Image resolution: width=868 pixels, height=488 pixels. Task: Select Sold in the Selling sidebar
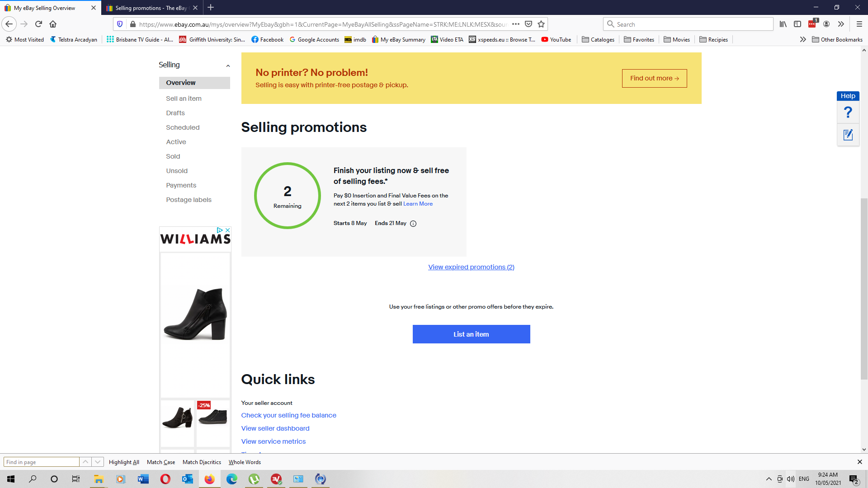173,156
